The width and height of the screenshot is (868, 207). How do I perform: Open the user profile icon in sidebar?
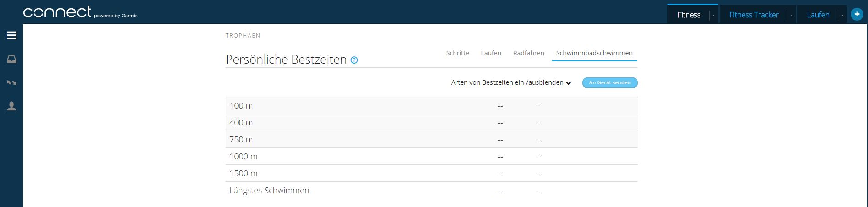point(11,106)
